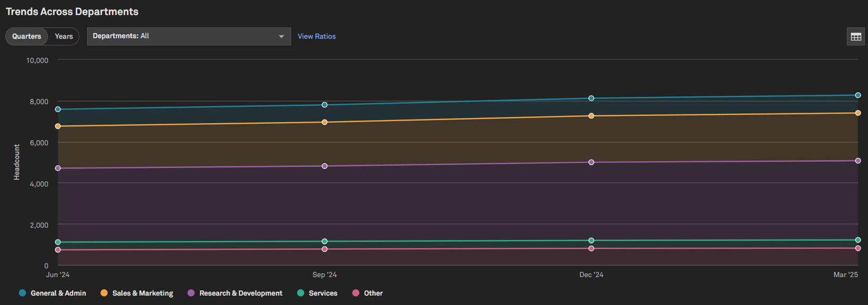Click the 4,000 y-axis label
This screenshot has height=305, width=868.
39,184
